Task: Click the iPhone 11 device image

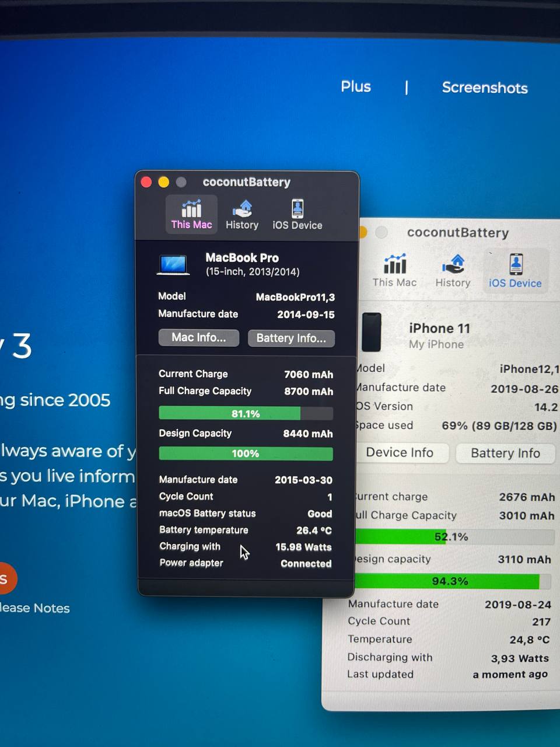Action: tap(371, 331)
